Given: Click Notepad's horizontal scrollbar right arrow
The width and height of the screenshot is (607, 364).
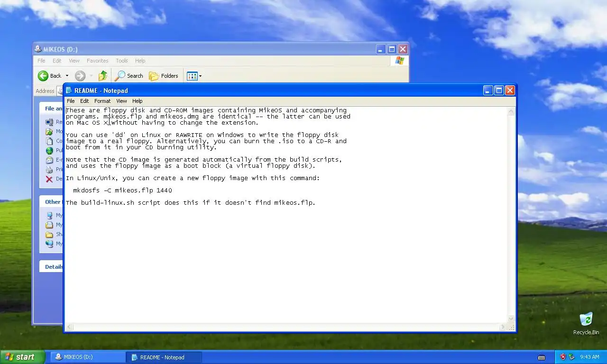Looking at the screenshot, I should click(503, 327).
